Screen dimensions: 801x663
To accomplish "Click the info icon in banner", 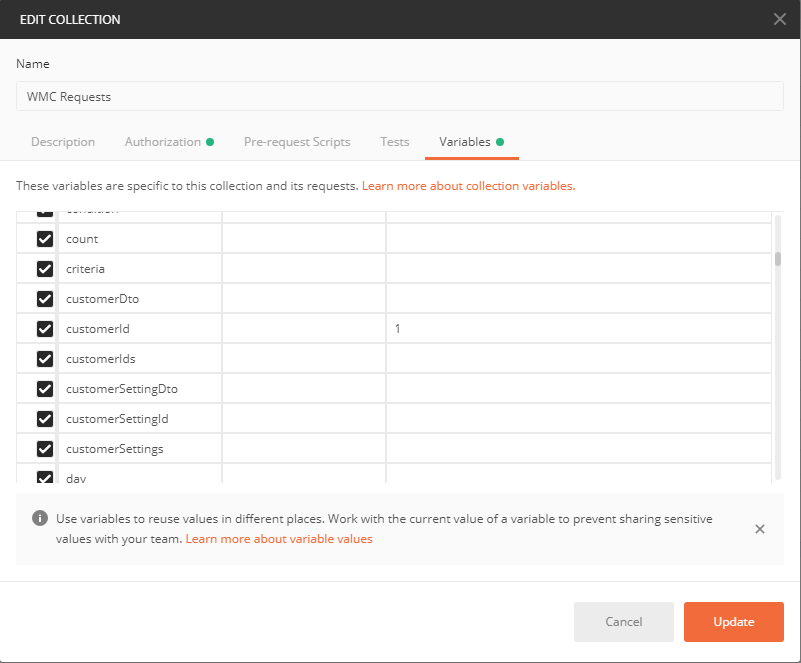I will (x=40, y=518).
